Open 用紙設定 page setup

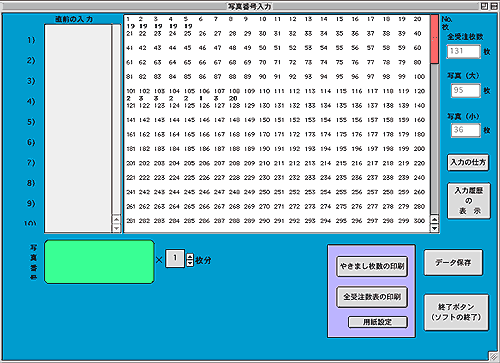point(378,322)
